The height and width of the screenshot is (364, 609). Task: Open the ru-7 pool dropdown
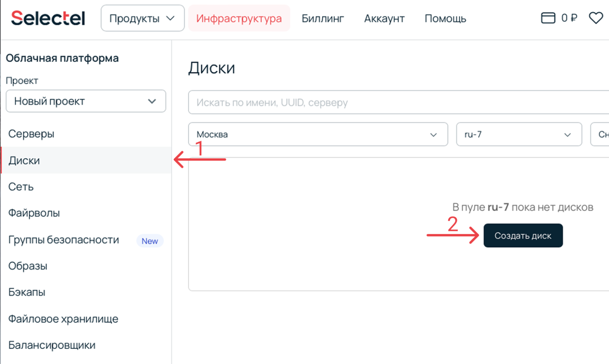coord(519,134)
